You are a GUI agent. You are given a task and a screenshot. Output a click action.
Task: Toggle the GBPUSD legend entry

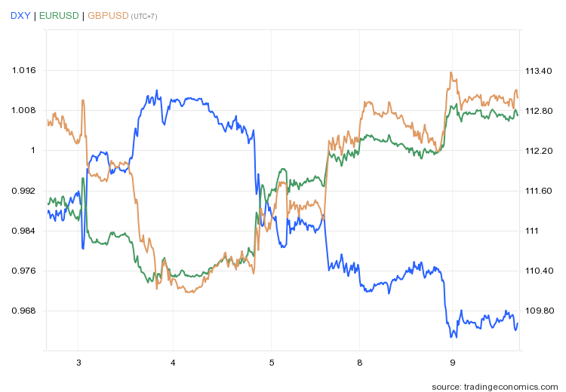click(108, 15)
